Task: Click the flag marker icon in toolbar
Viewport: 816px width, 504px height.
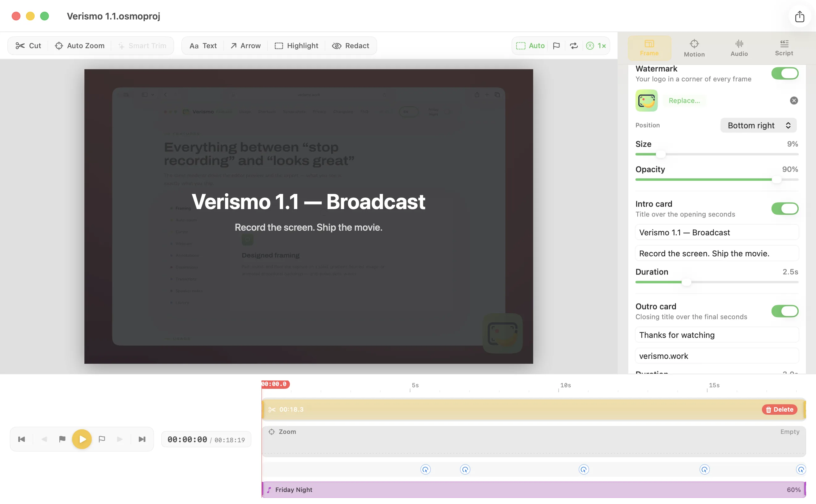Action: pyautogui.click(x=556, y=46)
